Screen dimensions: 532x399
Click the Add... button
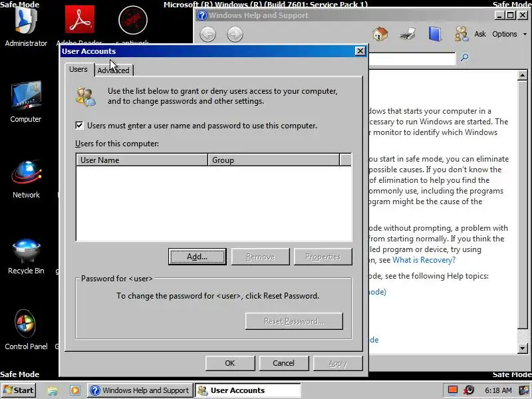click(x=197, y=257)
